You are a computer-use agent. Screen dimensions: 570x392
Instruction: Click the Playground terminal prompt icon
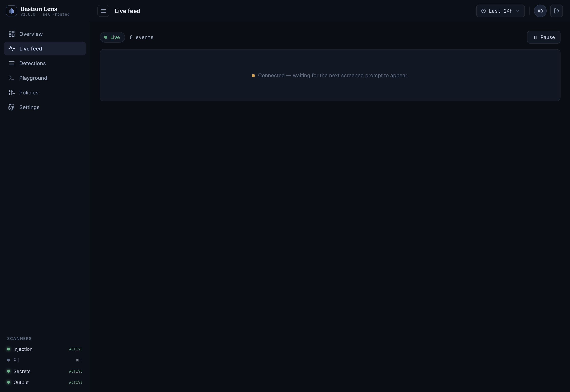[11, 78]
